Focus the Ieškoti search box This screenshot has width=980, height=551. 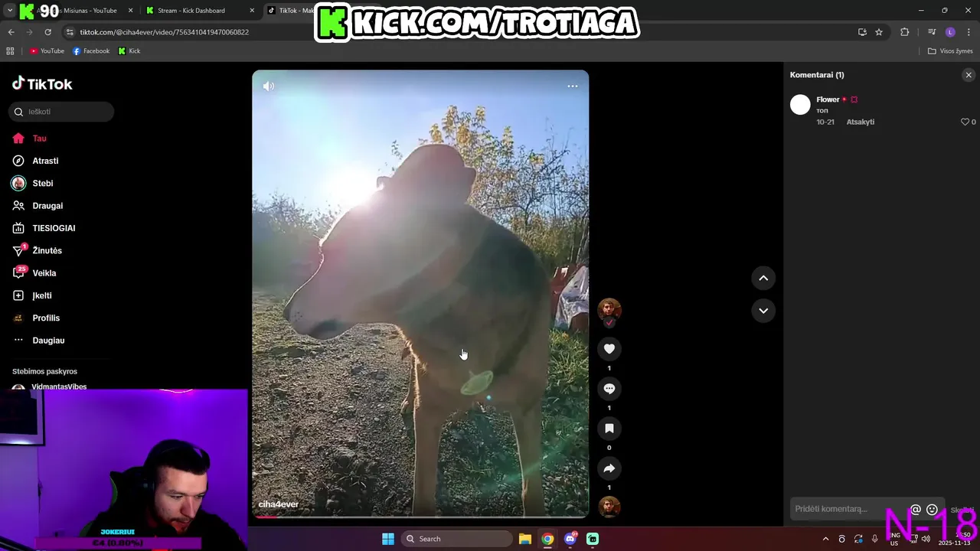[61, 112]
